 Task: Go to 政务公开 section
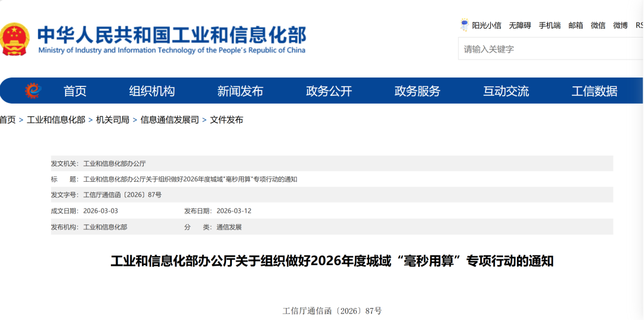click(x=329, y=91)
